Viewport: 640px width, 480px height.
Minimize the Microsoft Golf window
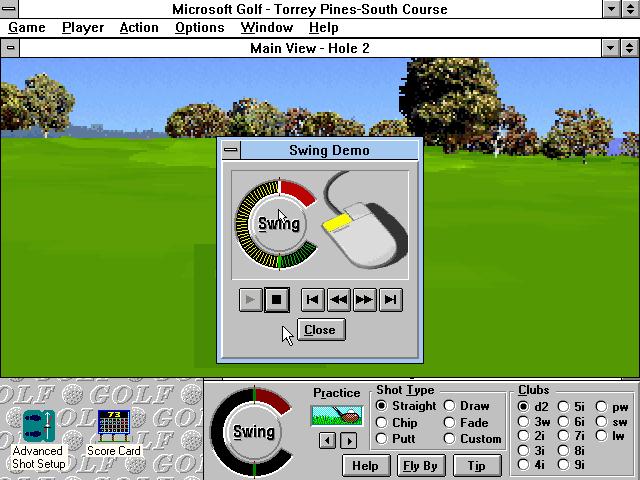(x=612, y=9)
